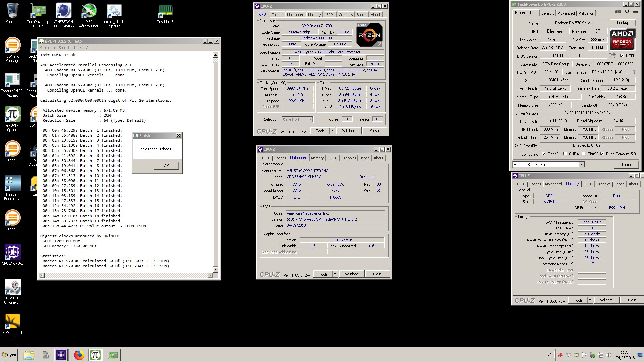The image size is (644, 362).
Task: Click Validate in CPU-Z Mainboard window
Action: (x=352, y=274)
